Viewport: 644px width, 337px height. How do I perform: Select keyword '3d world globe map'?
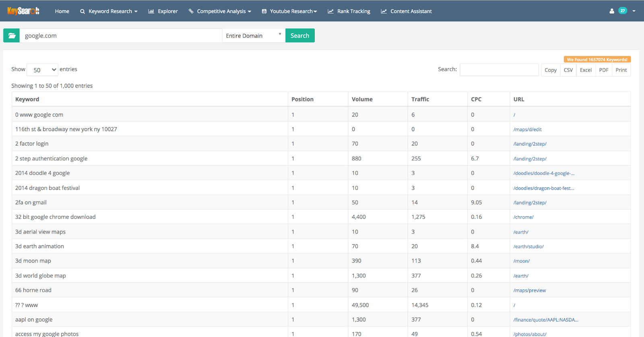tap(40, 276)
